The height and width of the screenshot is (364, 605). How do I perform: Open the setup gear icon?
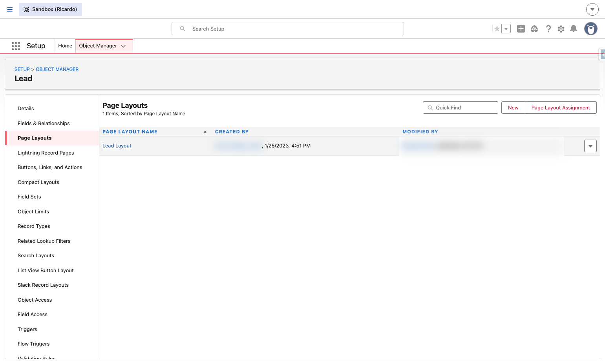[561, 29]
